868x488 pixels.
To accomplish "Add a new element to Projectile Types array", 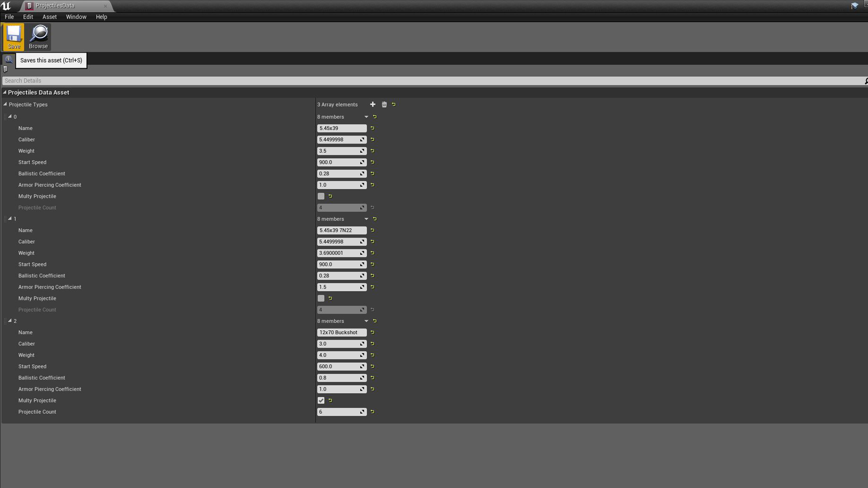I will (x=373, y=104).
